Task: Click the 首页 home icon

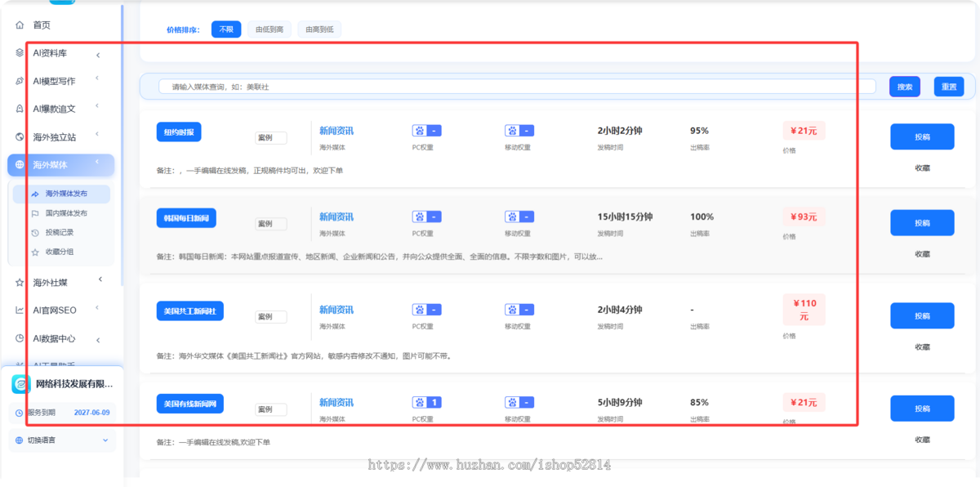Action: (x=20, y=25)
